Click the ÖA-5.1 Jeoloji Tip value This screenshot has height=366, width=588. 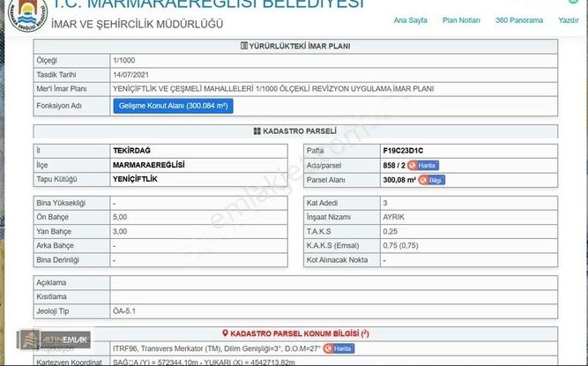124,310
